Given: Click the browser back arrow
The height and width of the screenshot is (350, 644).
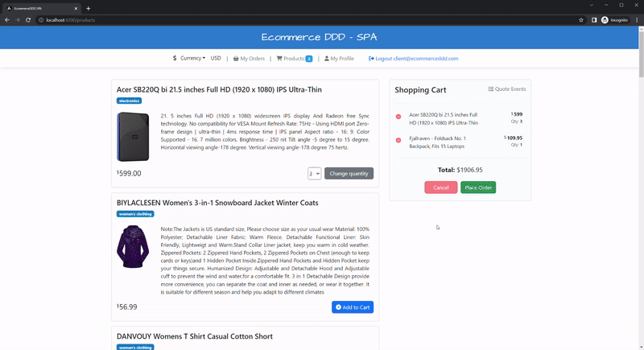Looking at the screenshot, I should [7, 19].
